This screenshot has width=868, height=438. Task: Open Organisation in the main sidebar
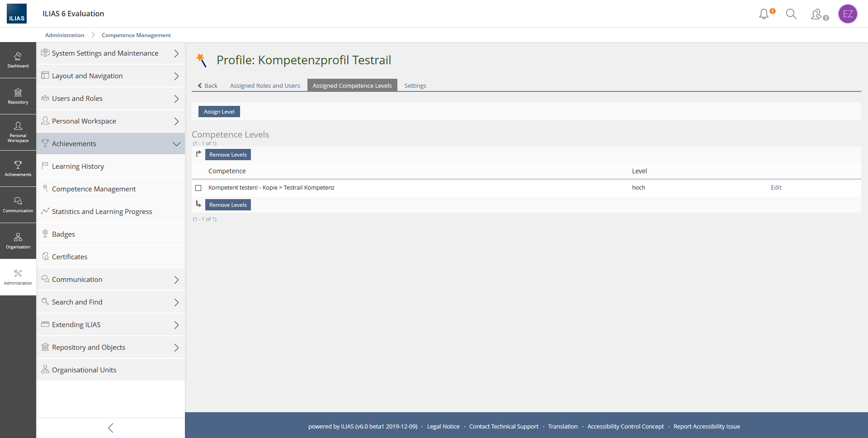point(18,241)
